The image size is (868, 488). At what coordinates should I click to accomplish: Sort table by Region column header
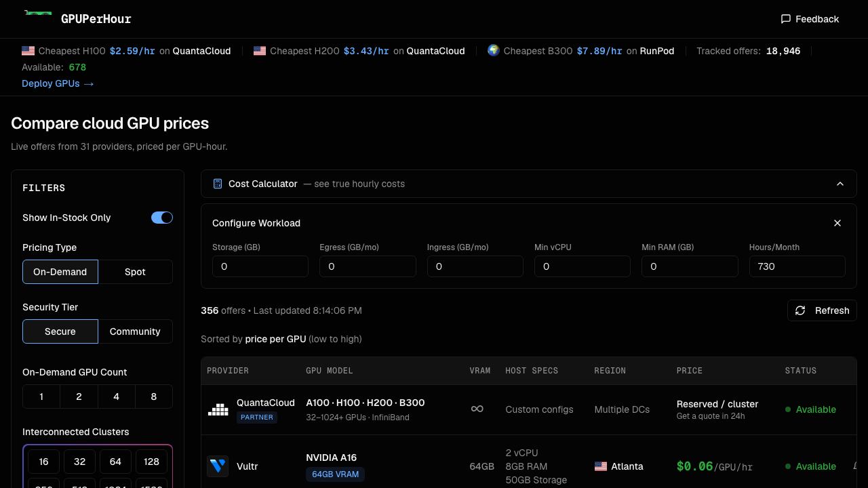[610, 371]
